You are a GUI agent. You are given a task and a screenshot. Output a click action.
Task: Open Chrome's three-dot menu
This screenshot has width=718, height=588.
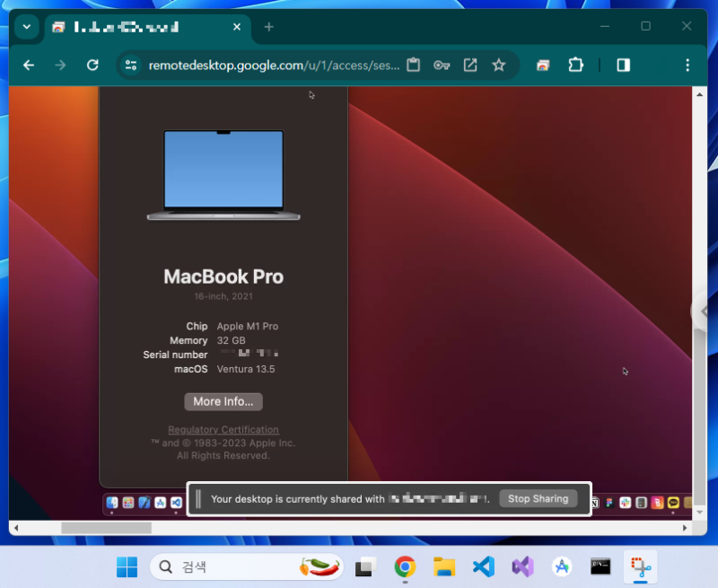coord(687,65)
